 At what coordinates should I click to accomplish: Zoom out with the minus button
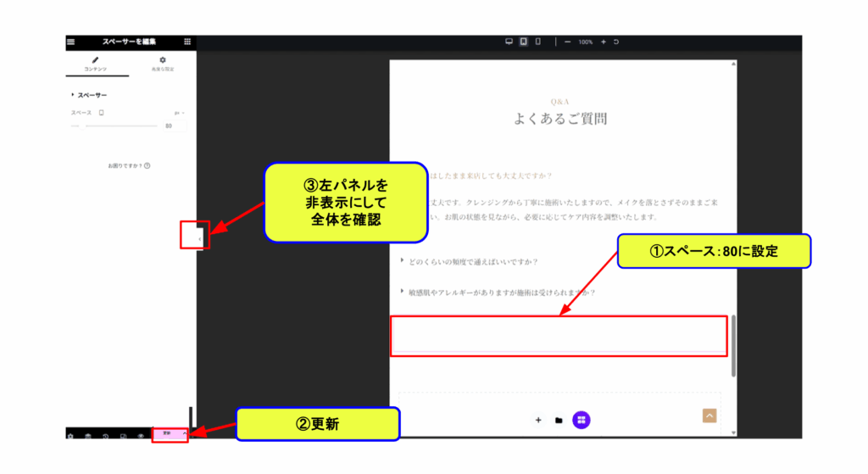coord(567,42)
